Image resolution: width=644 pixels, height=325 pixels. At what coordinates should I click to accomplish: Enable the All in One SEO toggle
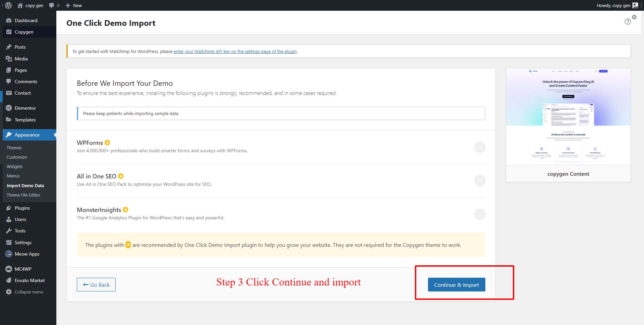[x=480, y=181]
